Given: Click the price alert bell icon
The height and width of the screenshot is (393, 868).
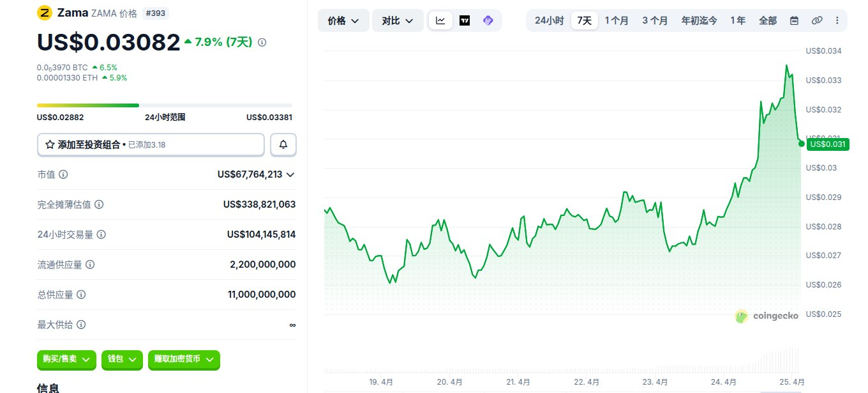Looking at the screenshot, I should tap(283, 145).
